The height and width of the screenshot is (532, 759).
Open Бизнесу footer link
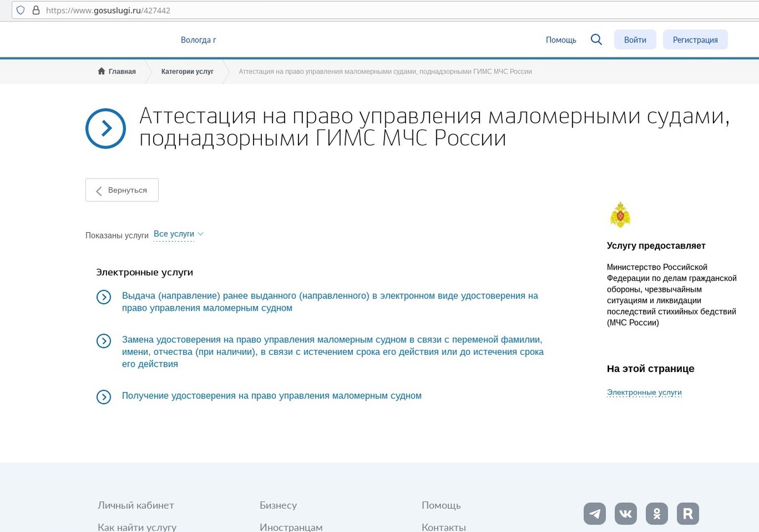278,505
